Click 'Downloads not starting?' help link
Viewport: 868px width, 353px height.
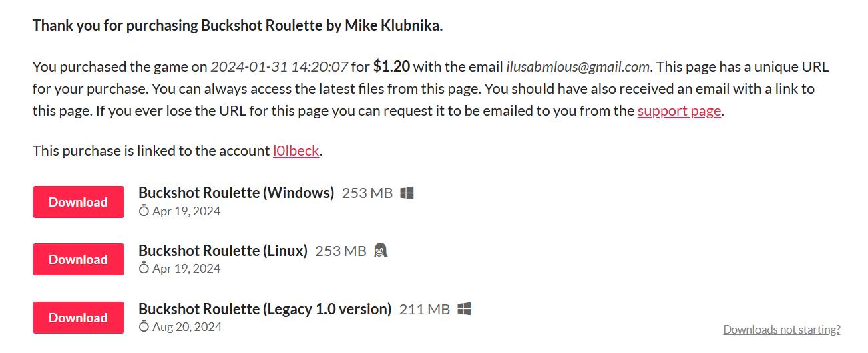(782, 330)
